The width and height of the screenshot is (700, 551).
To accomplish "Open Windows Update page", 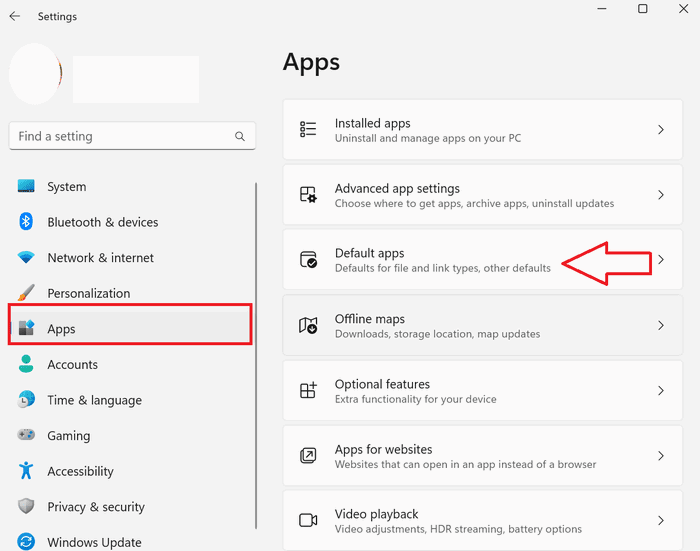I will [130, 542].
